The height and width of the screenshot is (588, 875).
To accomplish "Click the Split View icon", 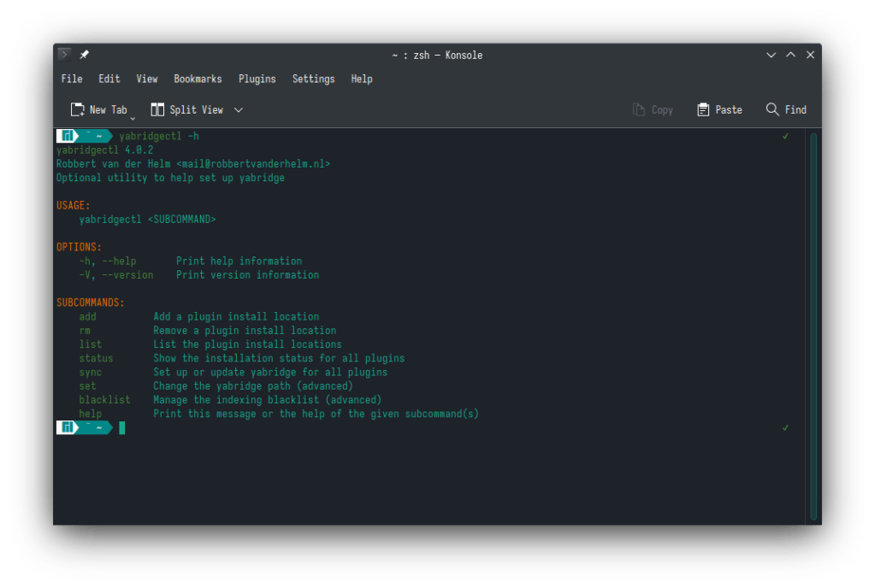I will click(157, 109).
